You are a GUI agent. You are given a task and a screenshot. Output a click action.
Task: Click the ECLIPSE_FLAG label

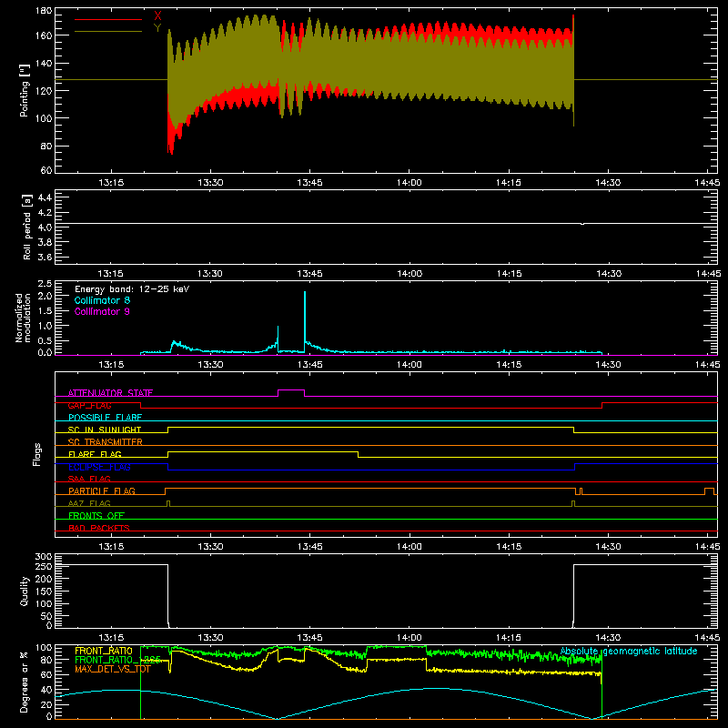click(x=99, y=467)
